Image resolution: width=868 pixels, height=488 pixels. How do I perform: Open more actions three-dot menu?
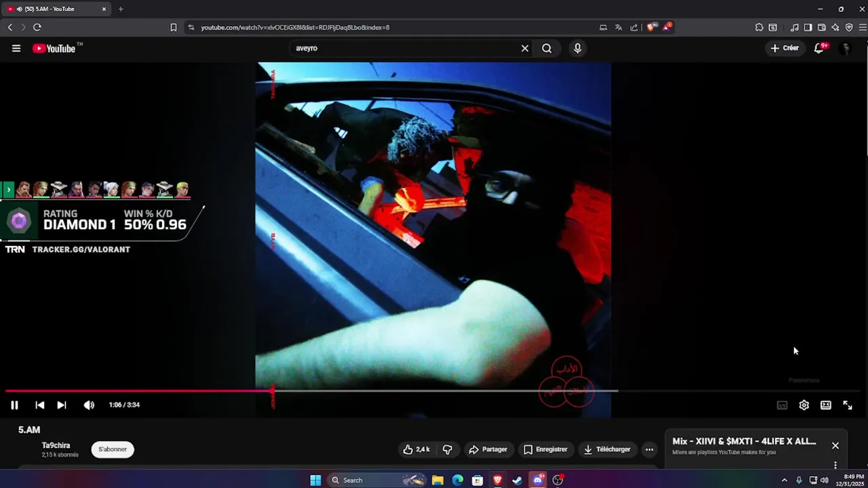649,449
